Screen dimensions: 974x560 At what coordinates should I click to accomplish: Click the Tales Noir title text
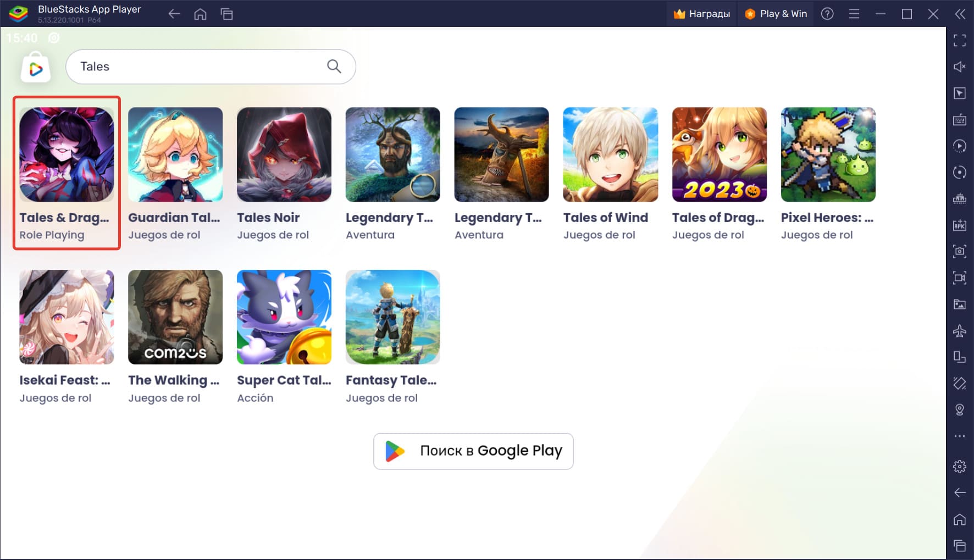[268, 218]
